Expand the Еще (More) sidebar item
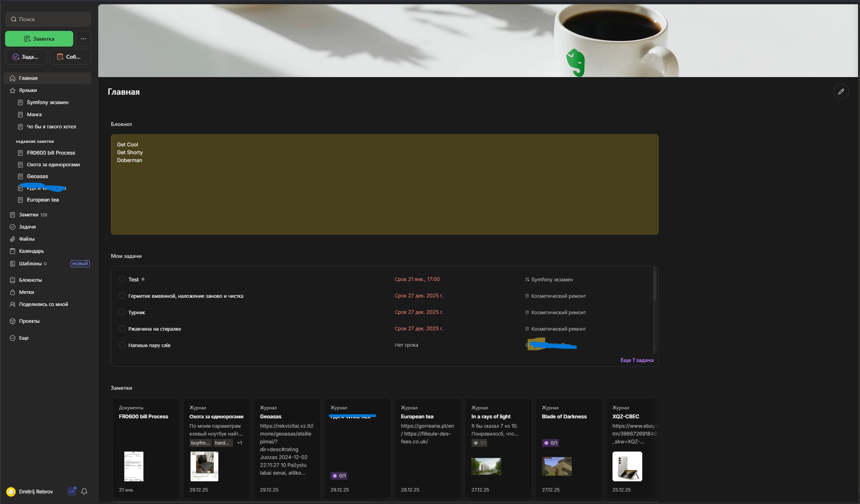 tap(23, 338)
